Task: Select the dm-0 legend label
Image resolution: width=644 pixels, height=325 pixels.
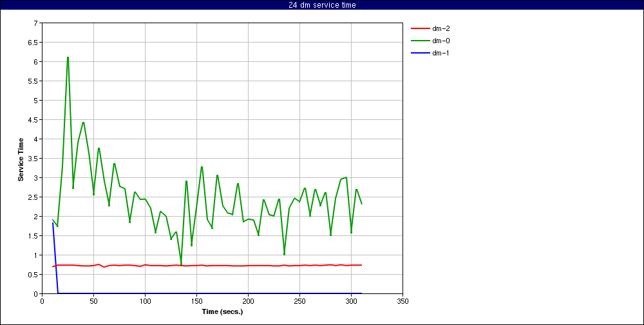Action: tap(440, 41)
